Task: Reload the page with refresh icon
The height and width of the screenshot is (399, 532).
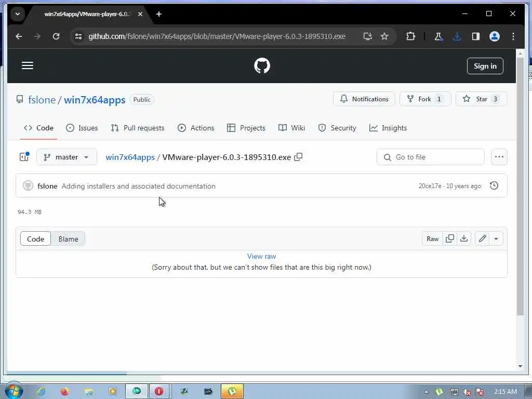Action: (56, 36)
